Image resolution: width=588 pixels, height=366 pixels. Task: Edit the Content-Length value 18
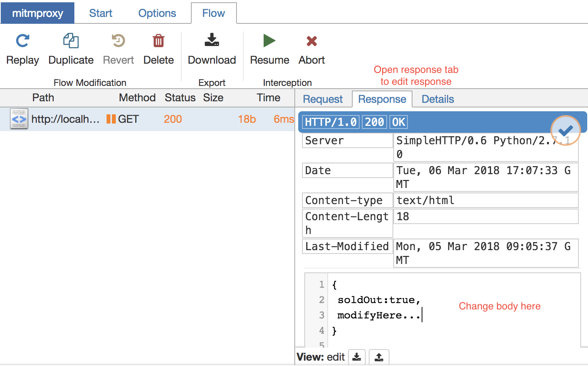pos(486,216)
